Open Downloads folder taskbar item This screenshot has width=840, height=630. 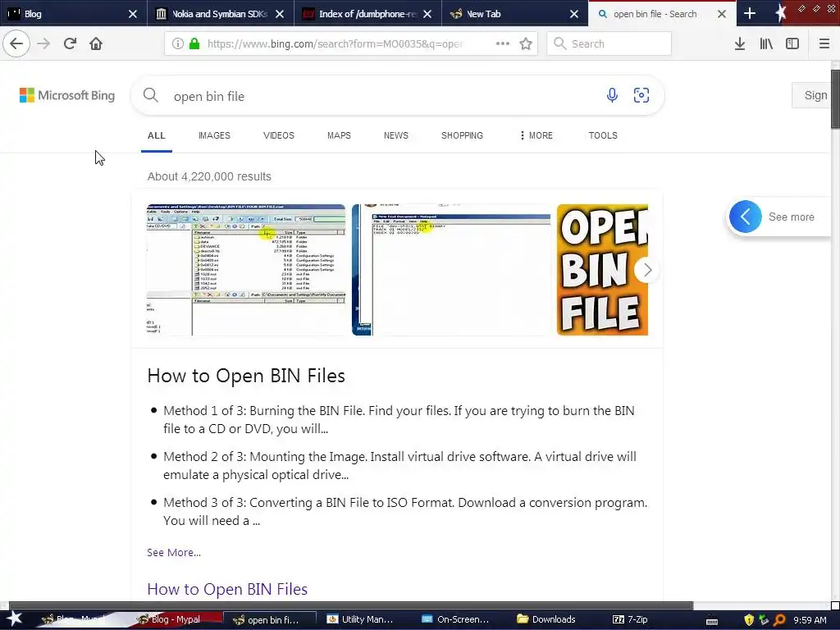point(546,619)
